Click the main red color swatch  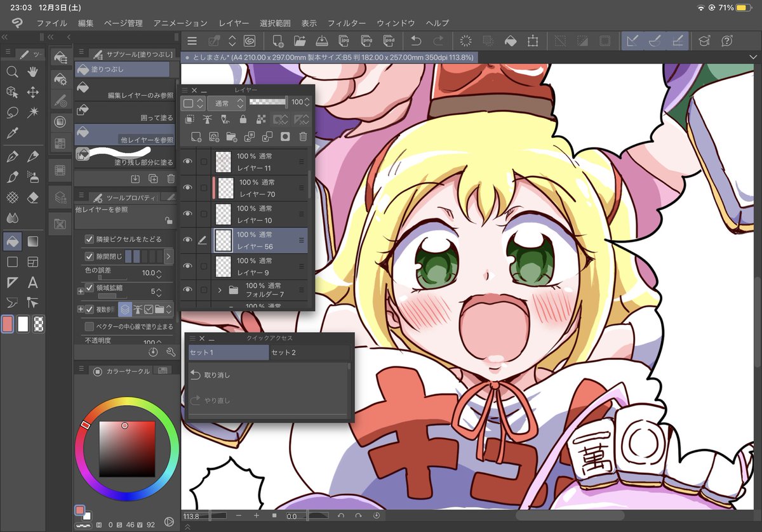[x=8, y=324]
